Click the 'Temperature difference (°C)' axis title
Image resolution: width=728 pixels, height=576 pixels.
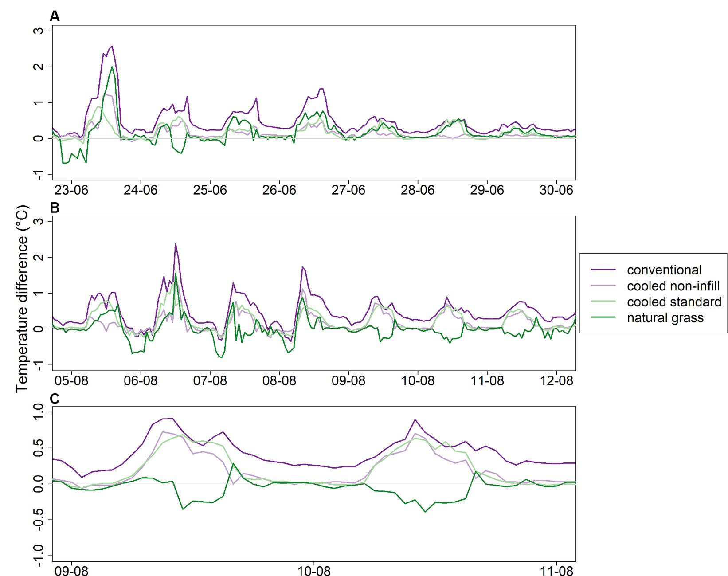[x=22, y=298]
